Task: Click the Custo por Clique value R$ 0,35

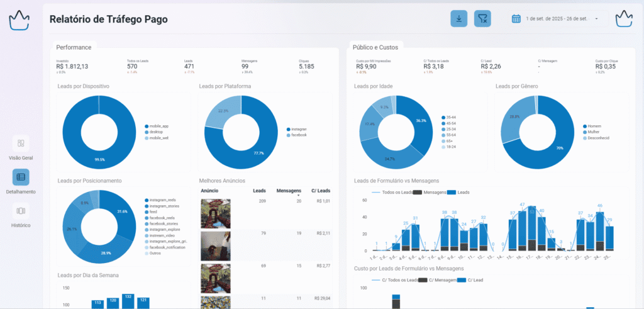Action: tap(606, 67)
